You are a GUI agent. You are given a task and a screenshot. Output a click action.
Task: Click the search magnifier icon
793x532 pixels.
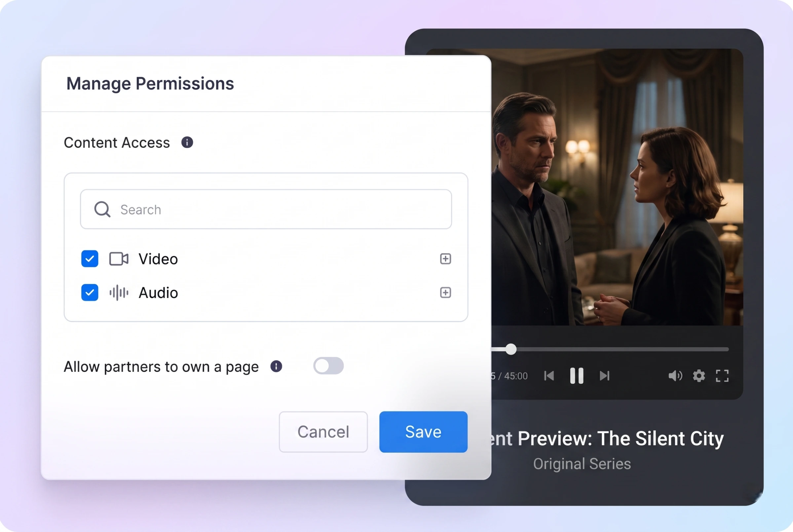102,209
